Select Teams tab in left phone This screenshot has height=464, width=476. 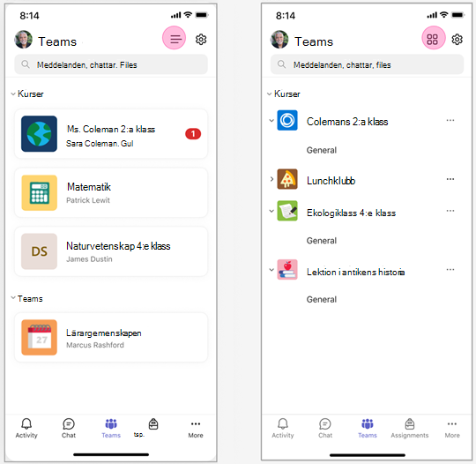tap(111, 428)
